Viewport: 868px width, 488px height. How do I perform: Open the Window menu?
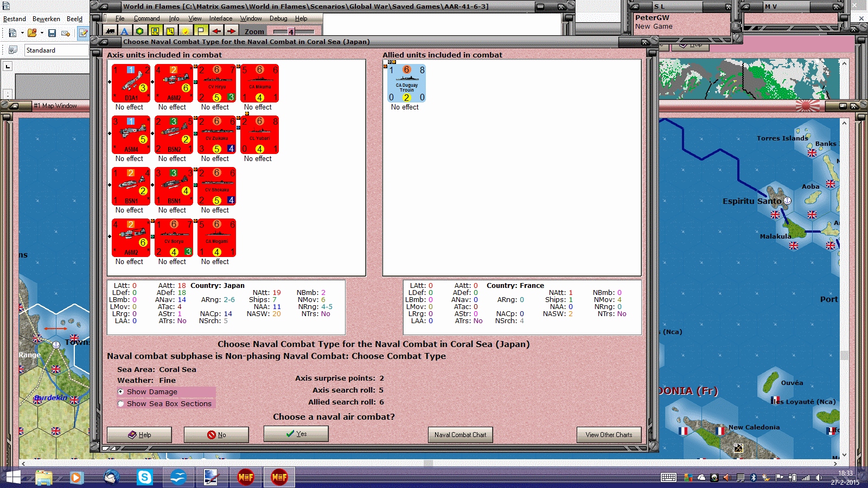pos(251,18)
